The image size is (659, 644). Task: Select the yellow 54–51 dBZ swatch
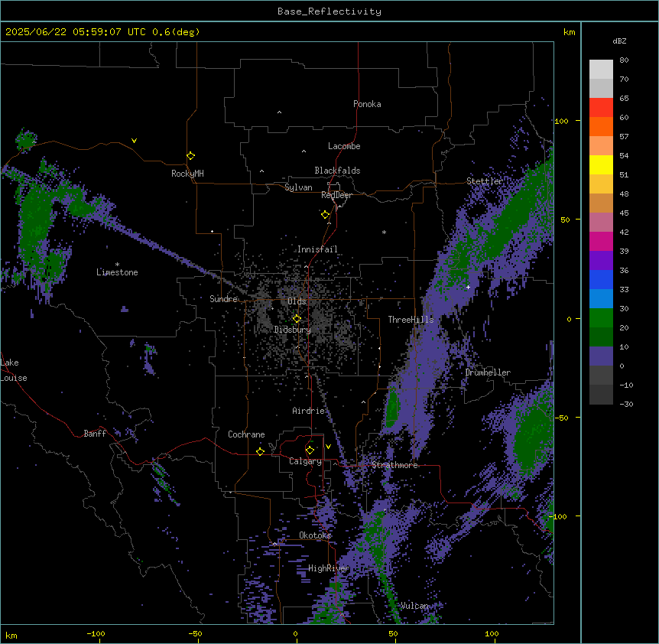[601, 164]
